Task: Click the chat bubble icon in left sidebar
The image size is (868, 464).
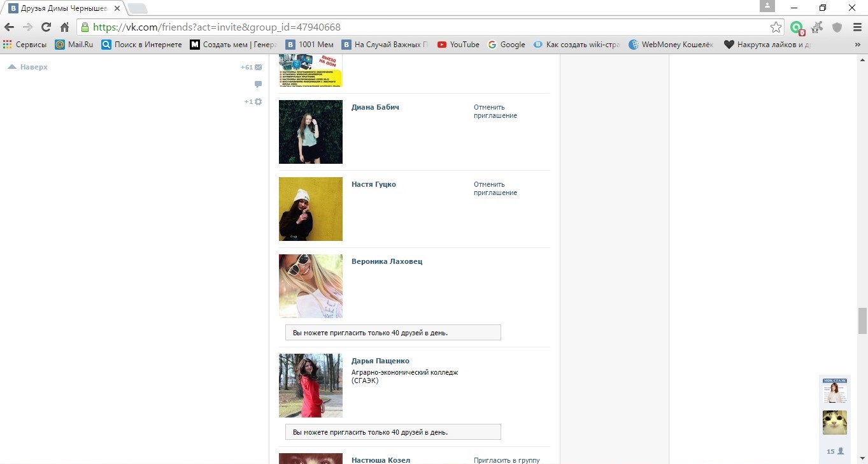Action: [x=258, y=84]
